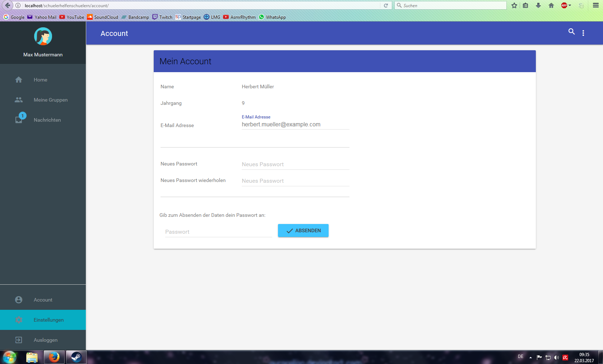Click the volume speaker tray icon

[556, 358]
